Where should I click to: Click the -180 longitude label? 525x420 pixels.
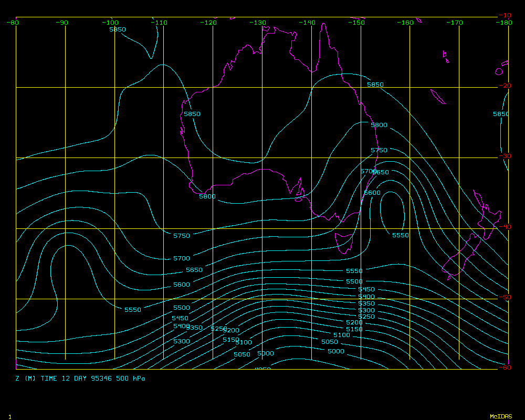(x=505, y=23)
